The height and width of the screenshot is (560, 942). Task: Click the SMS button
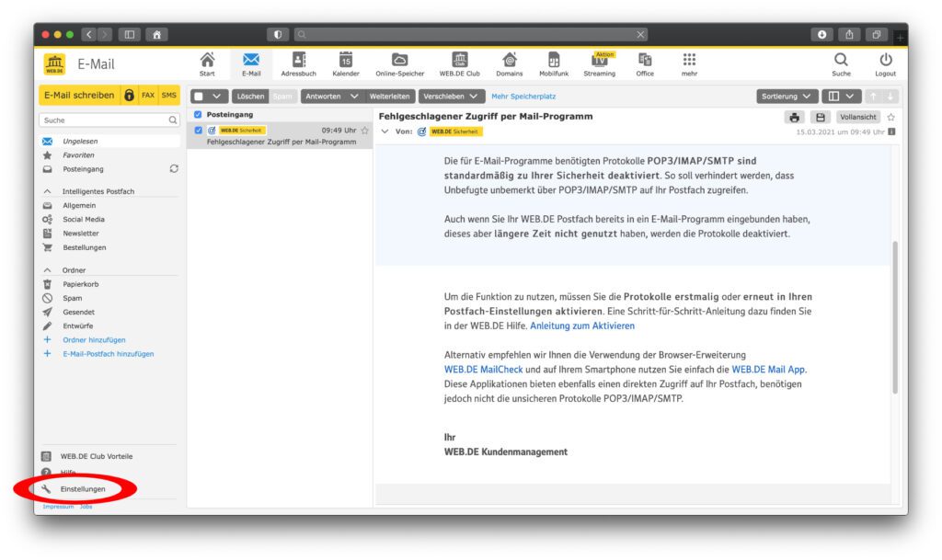(x=169, y=96)
